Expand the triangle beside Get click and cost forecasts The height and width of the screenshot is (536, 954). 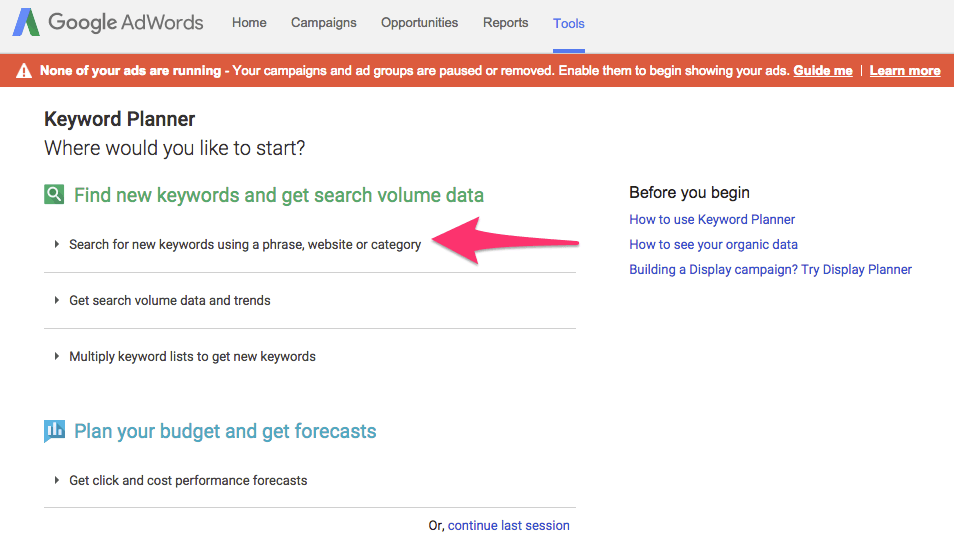tap(57, 480)
